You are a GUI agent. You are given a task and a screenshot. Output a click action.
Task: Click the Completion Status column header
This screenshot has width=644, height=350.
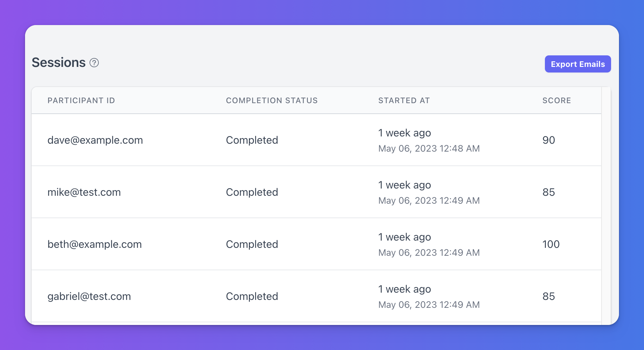[x=272, y=101]
